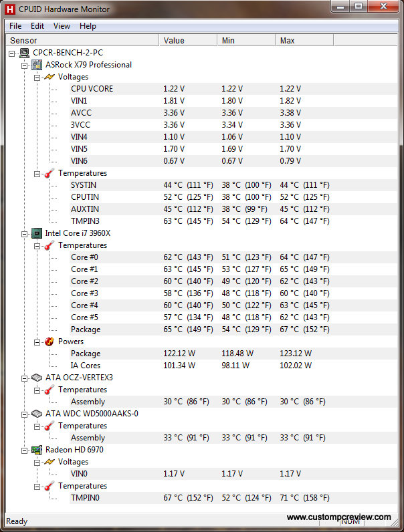
Task: Open the Edit menu
Action: 37,26
